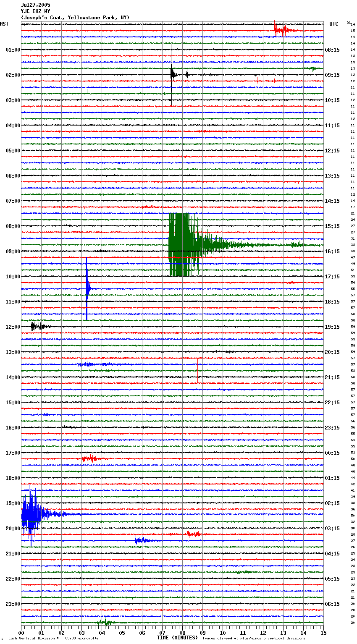Select the 04:00 MST time label
Screen dimensions: 357x644
13,126
